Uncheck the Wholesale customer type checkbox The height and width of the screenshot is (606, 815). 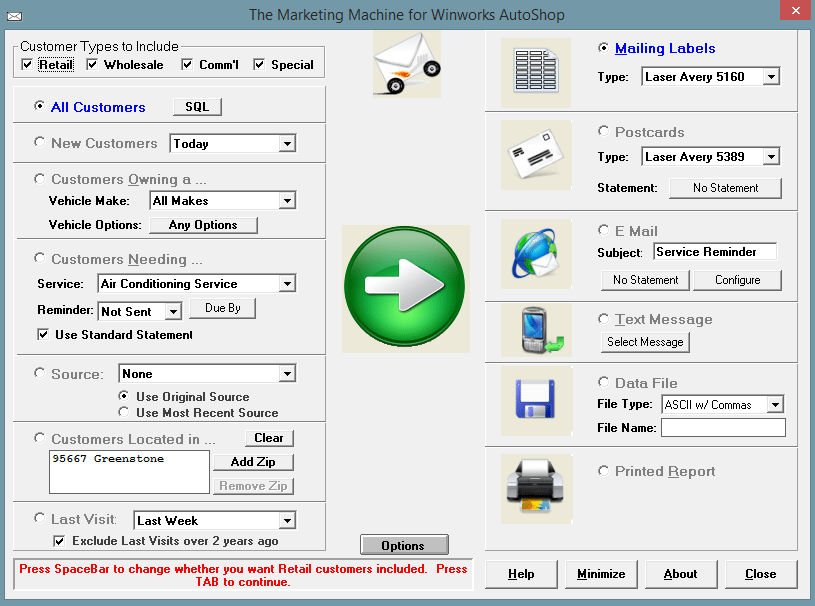click(93, 65)
